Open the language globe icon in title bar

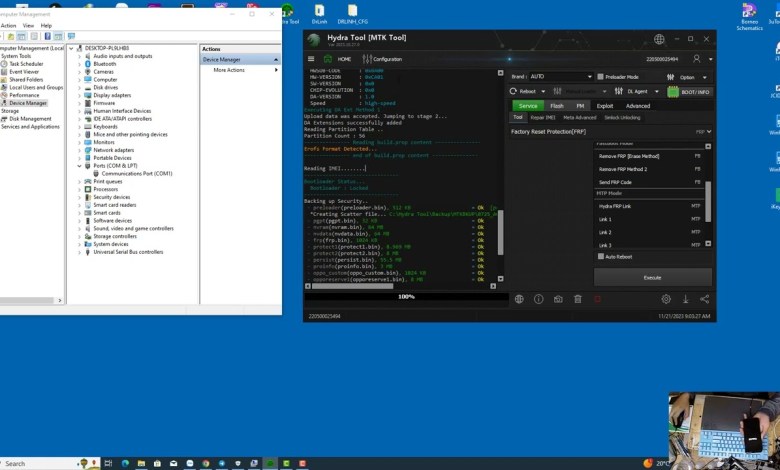point(659,40)
